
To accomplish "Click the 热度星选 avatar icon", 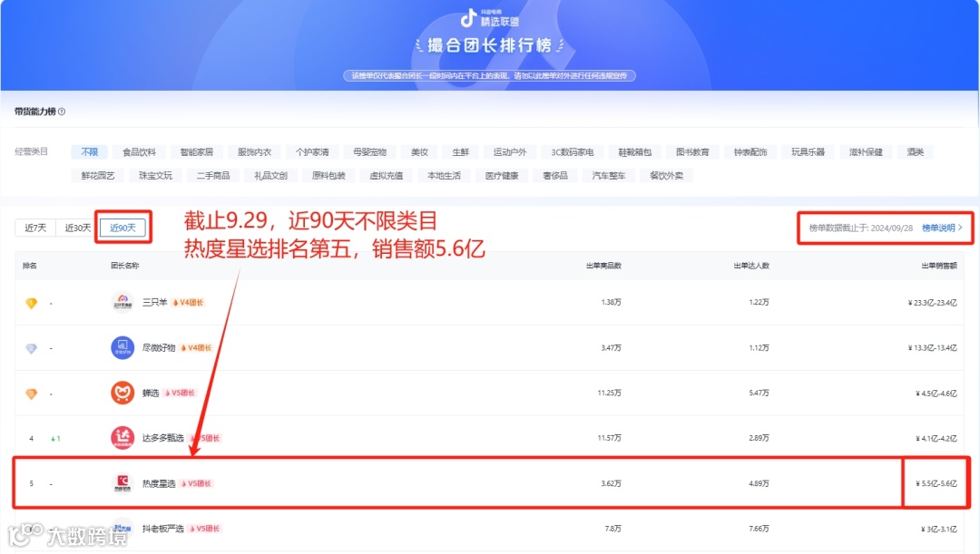I will (122, 483).
